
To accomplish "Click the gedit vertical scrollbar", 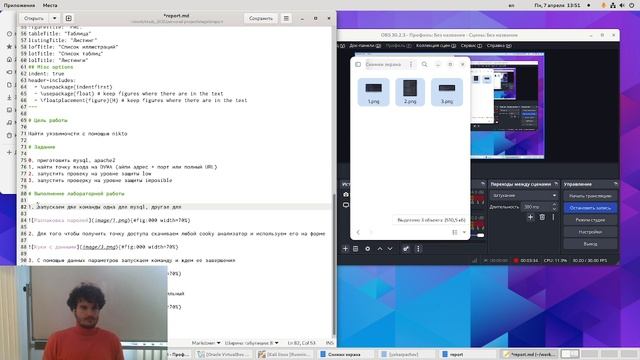I will point(334,263).
